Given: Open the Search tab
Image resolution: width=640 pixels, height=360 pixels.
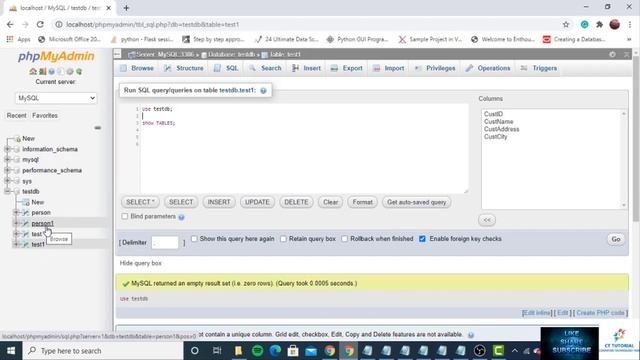Looking at the screenshot, I should point(266,68).
